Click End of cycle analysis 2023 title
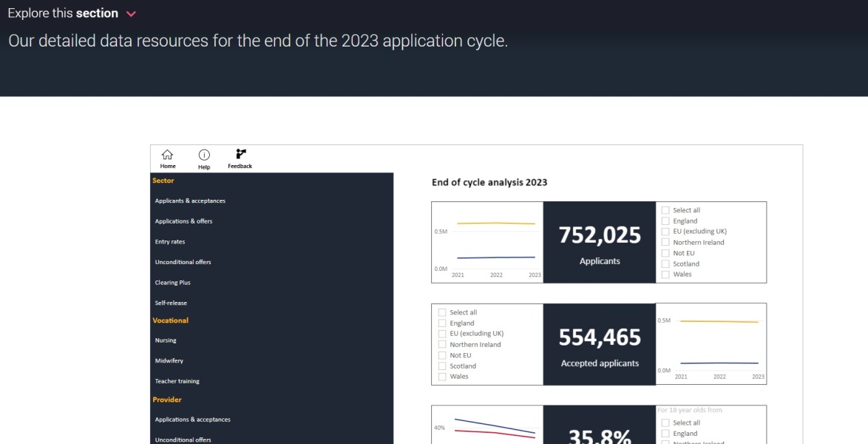 (x=489, y=182)
